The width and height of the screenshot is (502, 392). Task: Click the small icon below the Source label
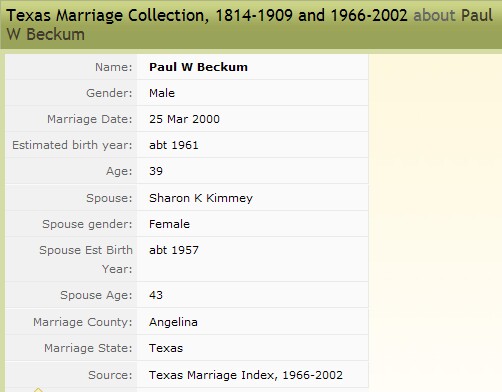coord(38,390)
